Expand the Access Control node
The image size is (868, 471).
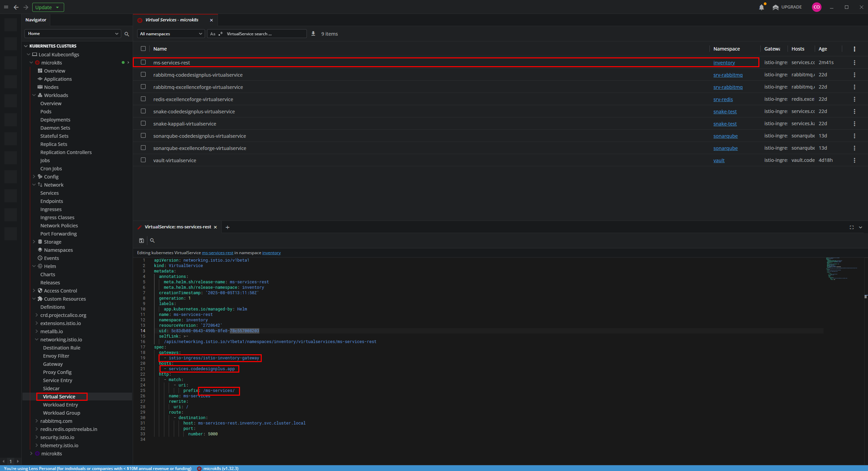pyautogui.click(x=34, y=291)
